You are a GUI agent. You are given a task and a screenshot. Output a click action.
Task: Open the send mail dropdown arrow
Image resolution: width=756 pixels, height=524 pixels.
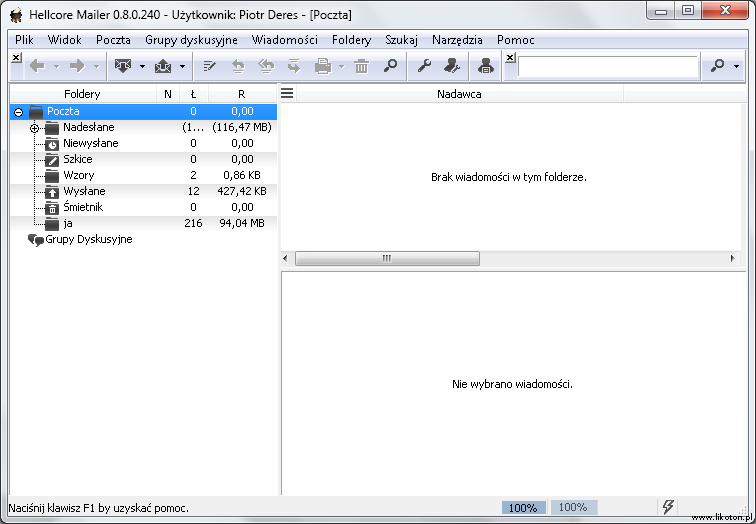coord(182,67)
